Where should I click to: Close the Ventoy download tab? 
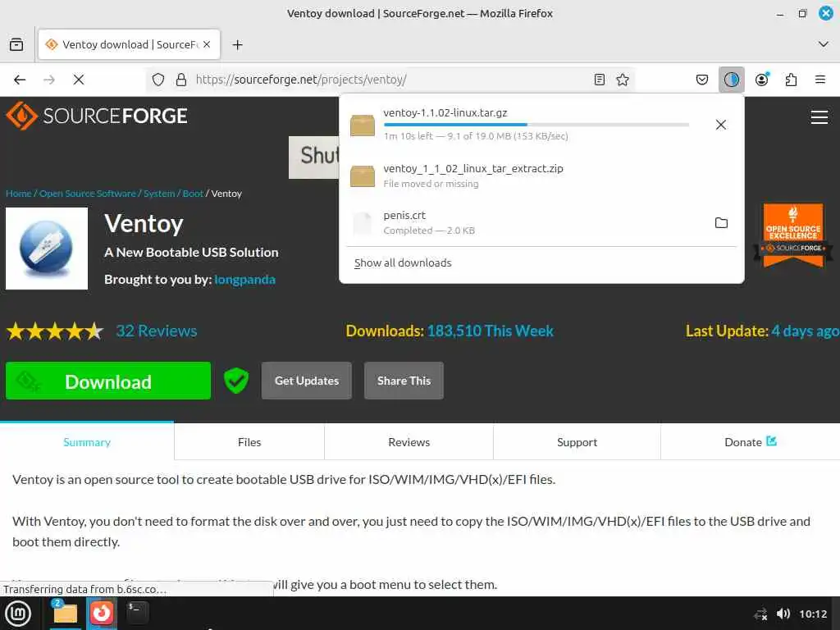(x=207, y=44)
